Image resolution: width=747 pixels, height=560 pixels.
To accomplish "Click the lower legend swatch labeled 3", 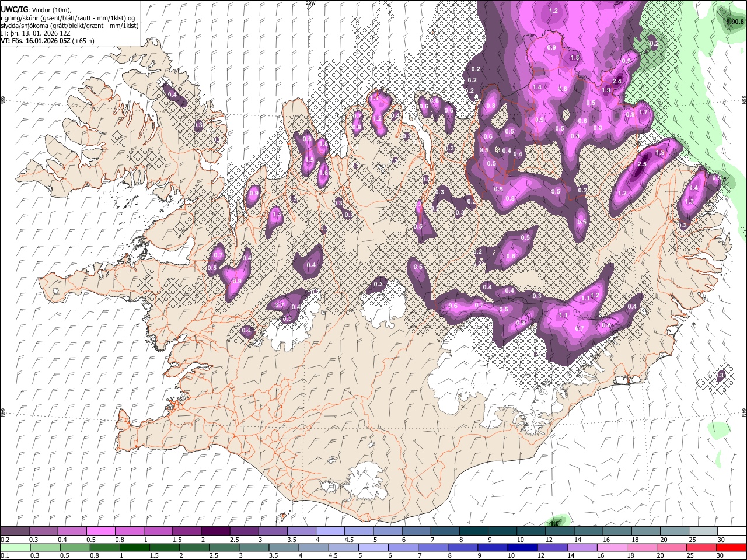I will [254, 548].
